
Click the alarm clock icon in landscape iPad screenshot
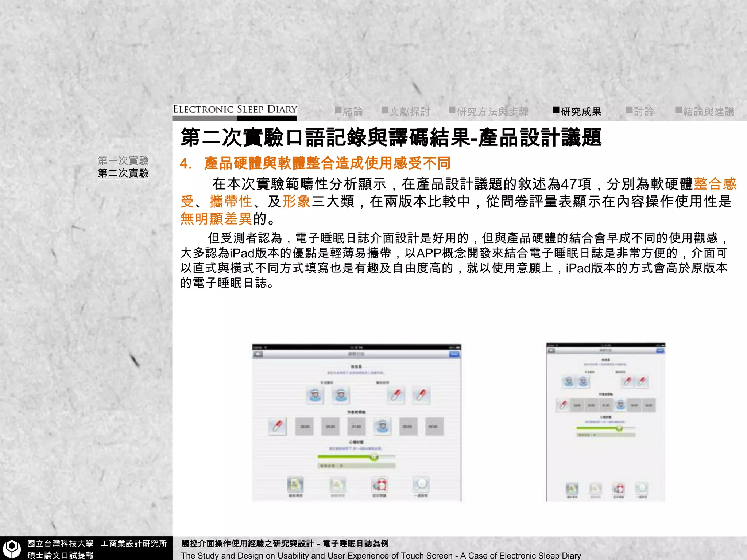(x=380, y=485)
